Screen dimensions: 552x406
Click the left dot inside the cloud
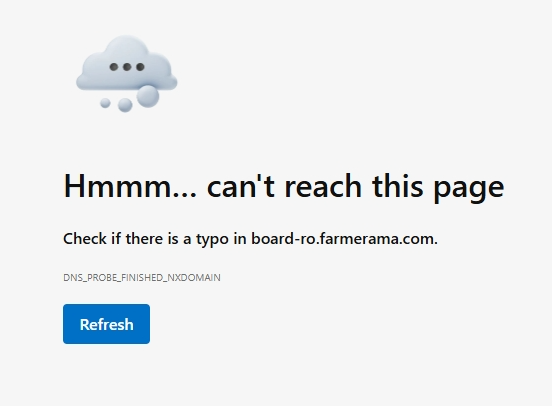[x=114, y=67]
